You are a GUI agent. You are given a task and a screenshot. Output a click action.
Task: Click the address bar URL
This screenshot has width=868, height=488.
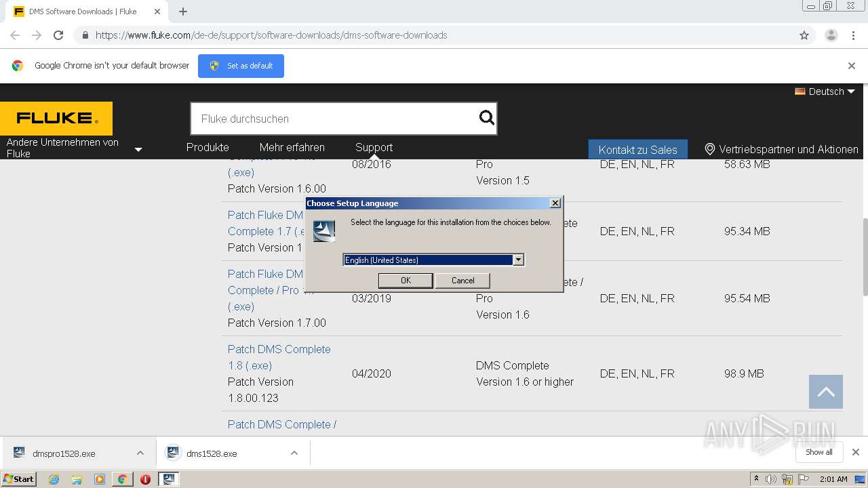[271, 35]
